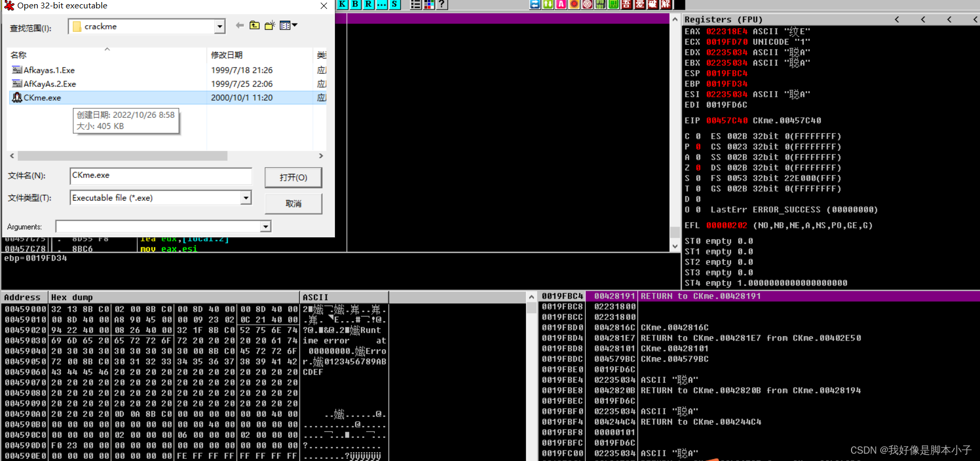Select EFL value 00000202
The height and width of the screenshot is (461, 980).
click(726, 225)
